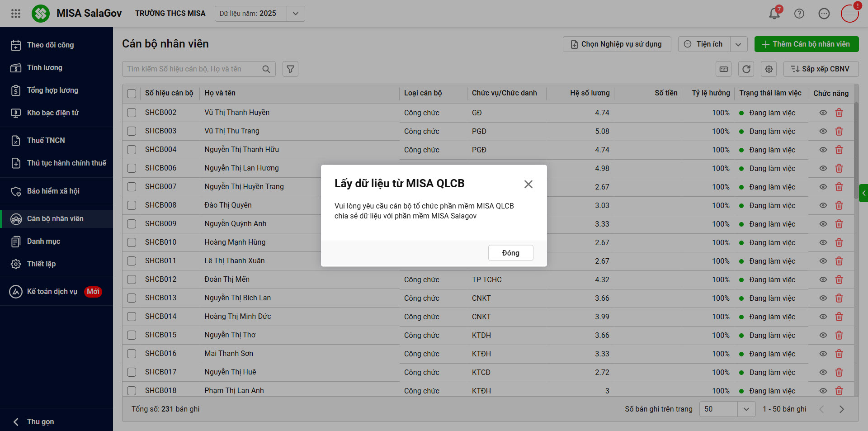Tick the select-all header checkbox
Viewport: 868px width, 431px height.
132,94
